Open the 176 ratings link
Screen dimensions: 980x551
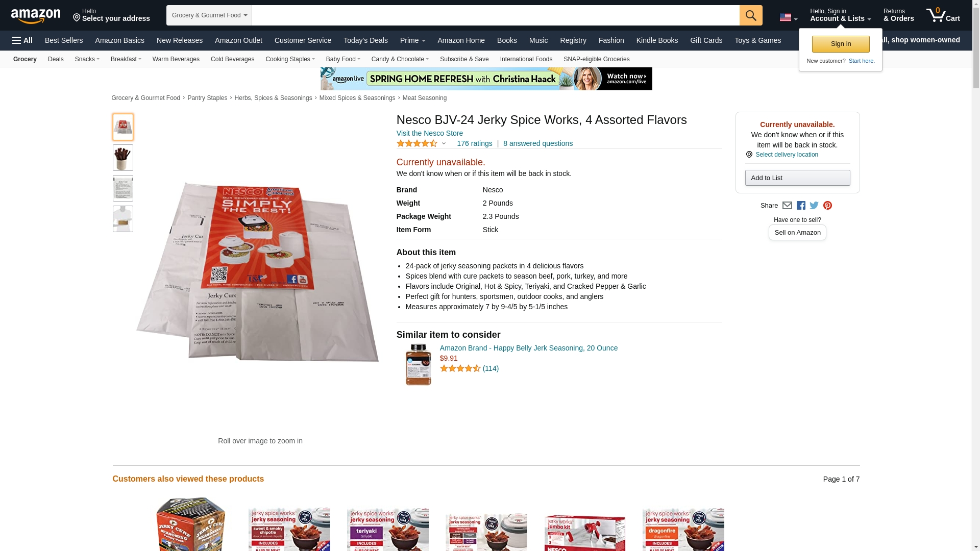(x=474, y=143)
